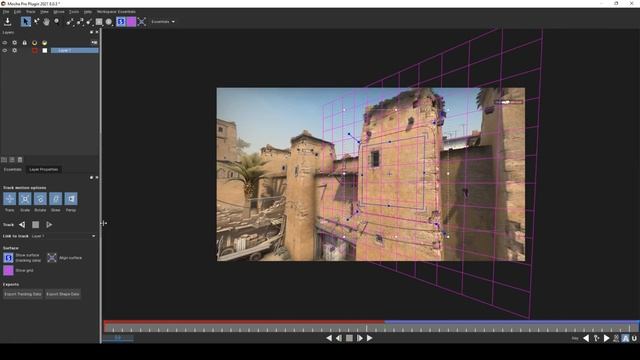Image resolution: width=640 pixels, height=360 pixels.
Task: Step back one frame
Action: [339, 338]
